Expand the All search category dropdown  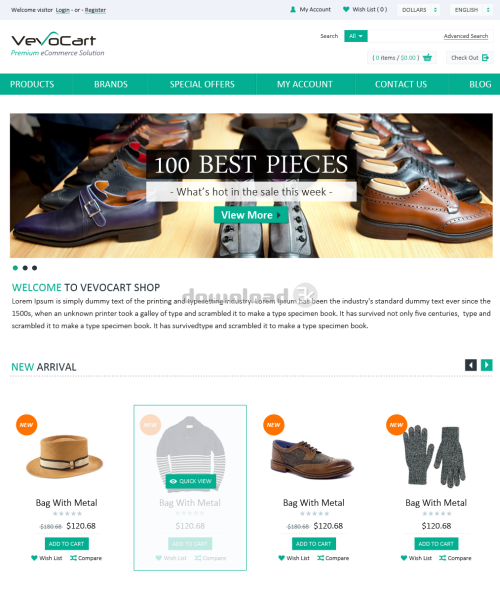click(x=356, y=36)
